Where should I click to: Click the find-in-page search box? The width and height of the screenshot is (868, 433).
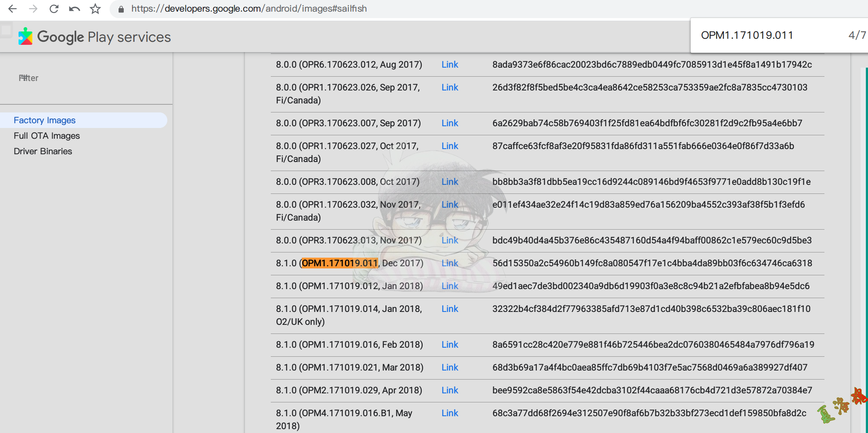tap(768, 35)
